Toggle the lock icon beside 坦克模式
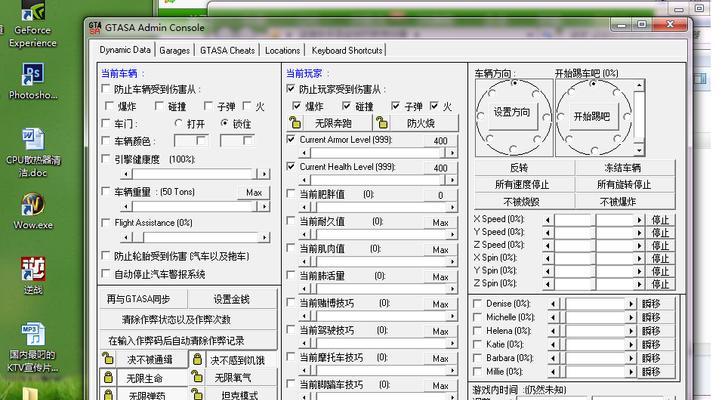This screenshot has width=725, height=400. [x=197, y=394]
